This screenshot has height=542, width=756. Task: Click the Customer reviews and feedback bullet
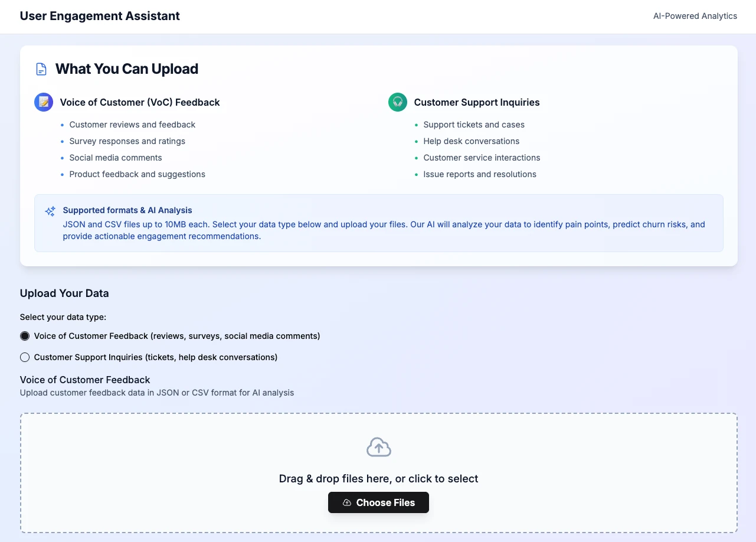[132, 125]
